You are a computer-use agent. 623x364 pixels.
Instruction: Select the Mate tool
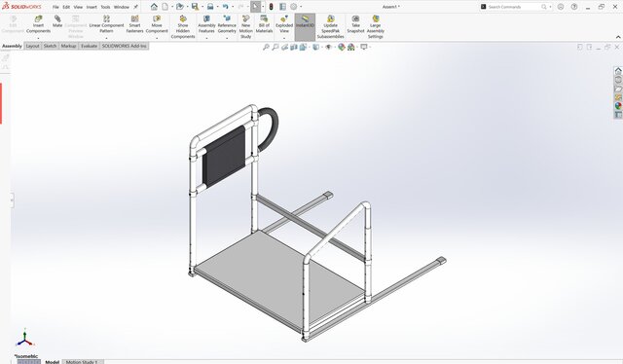[x=57, y=21]
